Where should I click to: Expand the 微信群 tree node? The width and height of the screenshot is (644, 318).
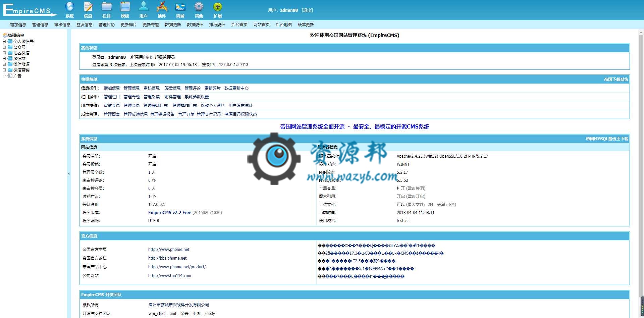[4, 59]
